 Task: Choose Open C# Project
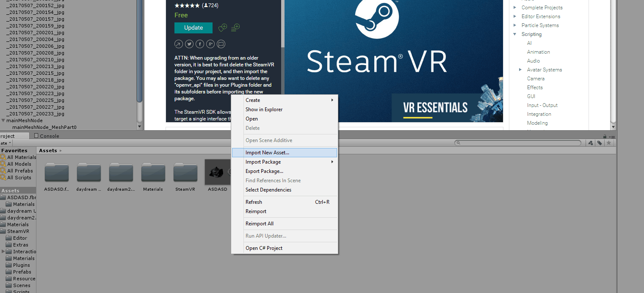285,248
